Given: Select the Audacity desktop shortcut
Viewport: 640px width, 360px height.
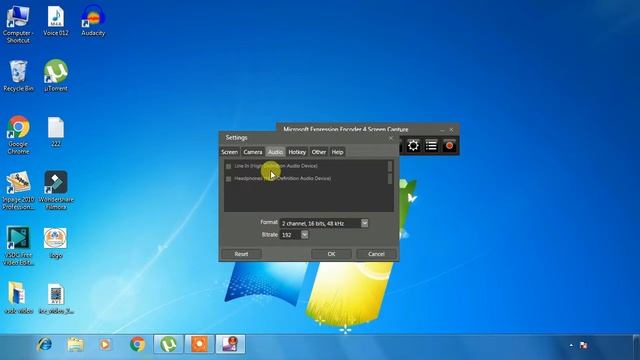Looking at the screenshot, I should coord(93,21).
